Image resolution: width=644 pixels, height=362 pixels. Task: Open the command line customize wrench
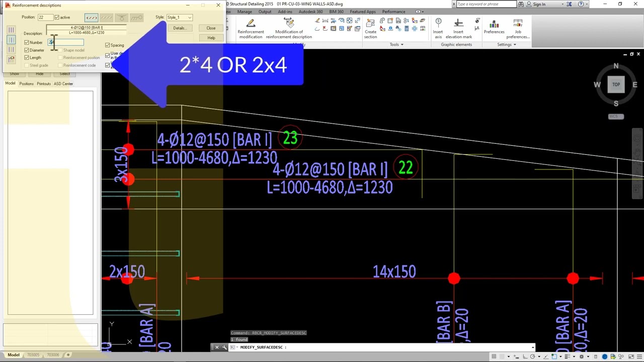pos(224,347)
